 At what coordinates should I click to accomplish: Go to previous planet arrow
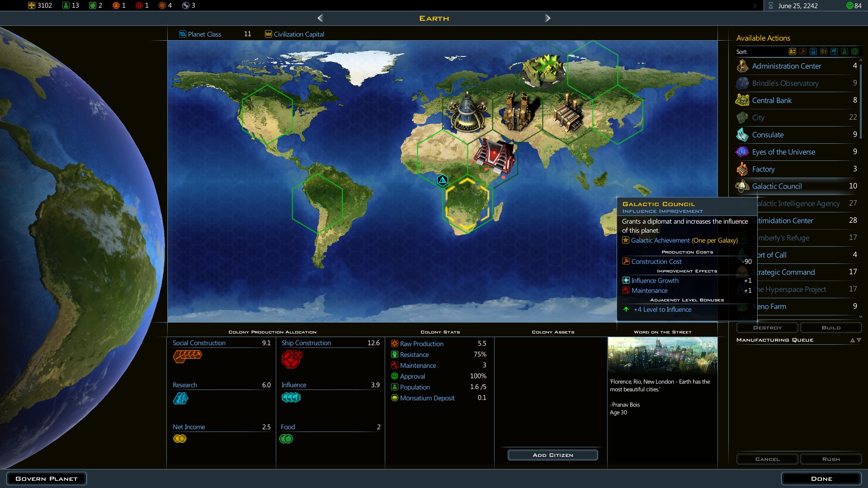(320, 18)
